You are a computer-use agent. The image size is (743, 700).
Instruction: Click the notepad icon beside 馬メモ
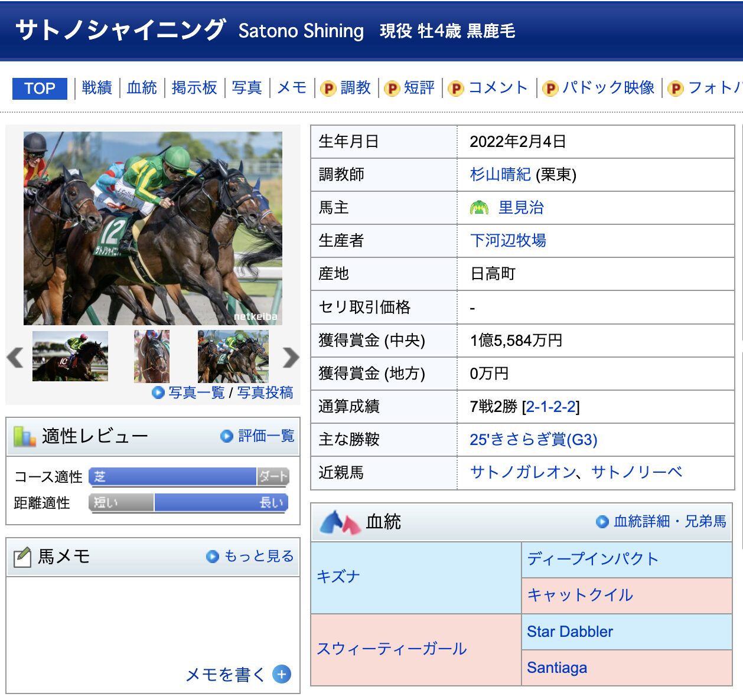click(x=22, y=557)
